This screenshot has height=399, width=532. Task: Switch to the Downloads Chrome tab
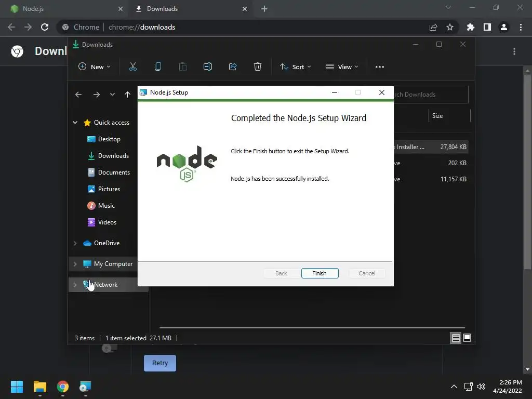coord(190,9)
